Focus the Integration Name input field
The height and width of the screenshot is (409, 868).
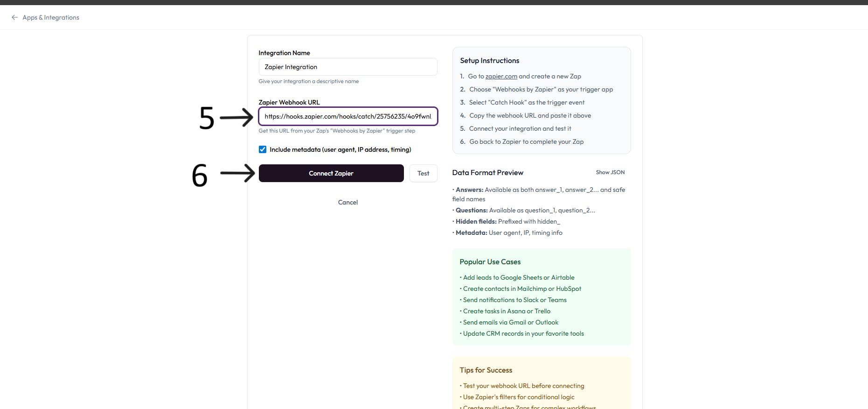coord(348,67)
